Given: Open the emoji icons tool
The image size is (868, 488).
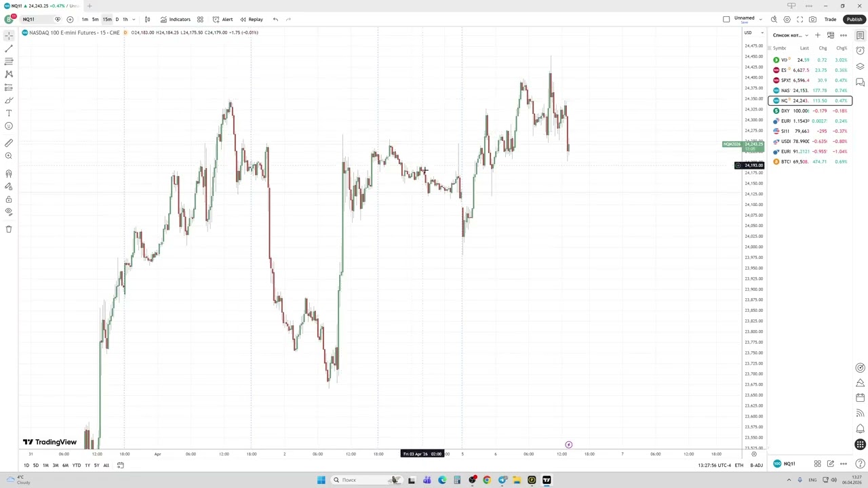Looking at the screenshot, I should [9, 126].
